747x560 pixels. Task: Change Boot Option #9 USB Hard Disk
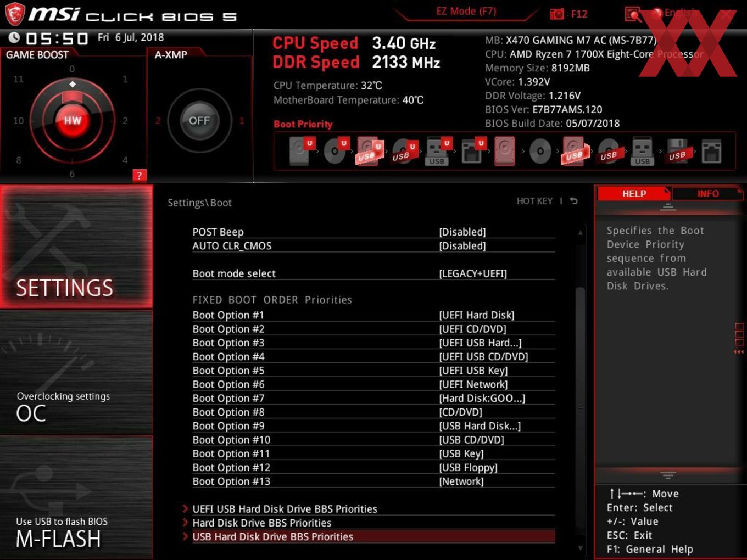480,426
